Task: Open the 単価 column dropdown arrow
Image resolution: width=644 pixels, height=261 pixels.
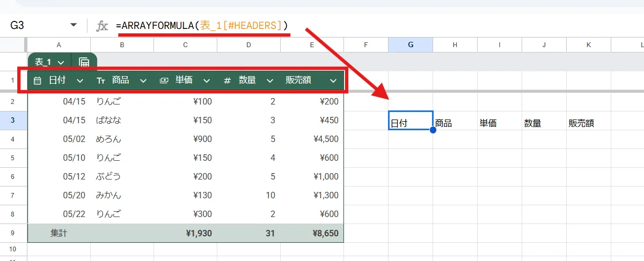Action: click(x=207, y=80)
